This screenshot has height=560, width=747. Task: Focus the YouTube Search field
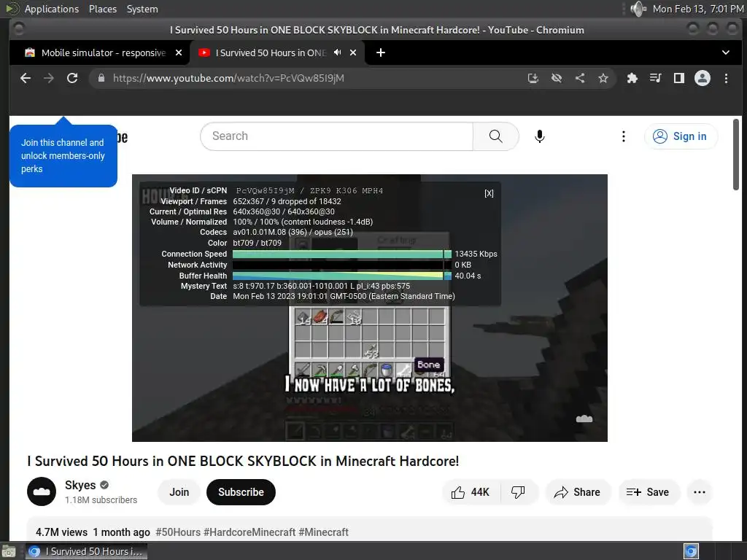tap(337, 136)
